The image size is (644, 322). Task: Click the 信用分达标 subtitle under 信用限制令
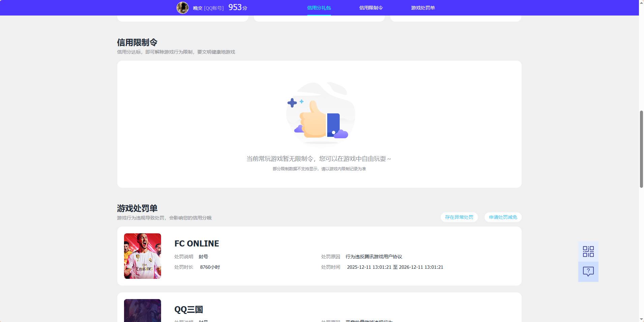(176, 52)
